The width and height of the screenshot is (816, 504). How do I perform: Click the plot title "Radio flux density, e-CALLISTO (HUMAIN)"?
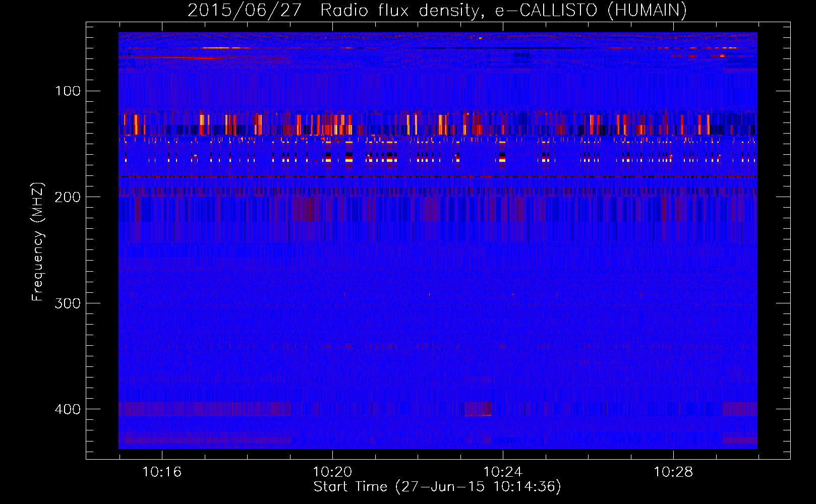click(x=503, y=10)
